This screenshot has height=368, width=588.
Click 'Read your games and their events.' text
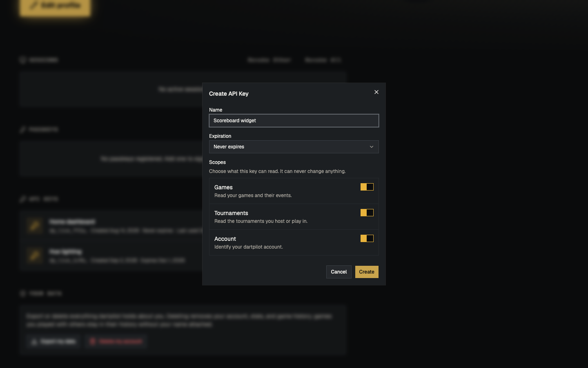click(x=253, y=195)
